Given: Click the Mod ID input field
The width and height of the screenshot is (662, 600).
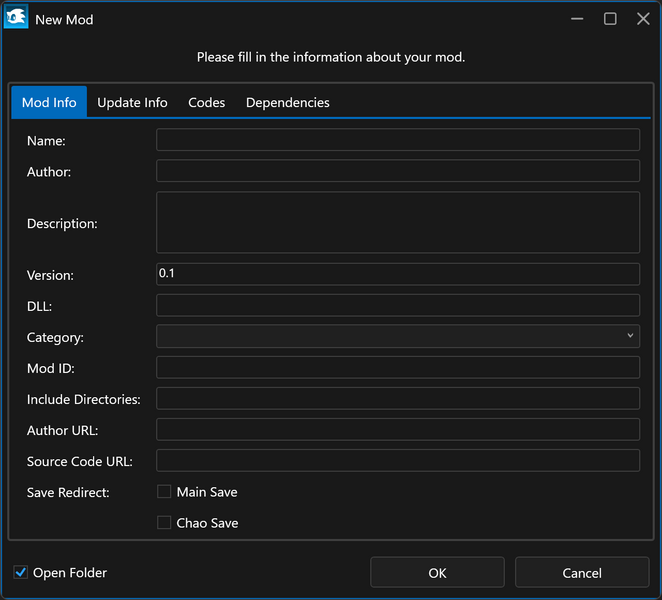Looking at the screenshot, I should pos(398,368).
